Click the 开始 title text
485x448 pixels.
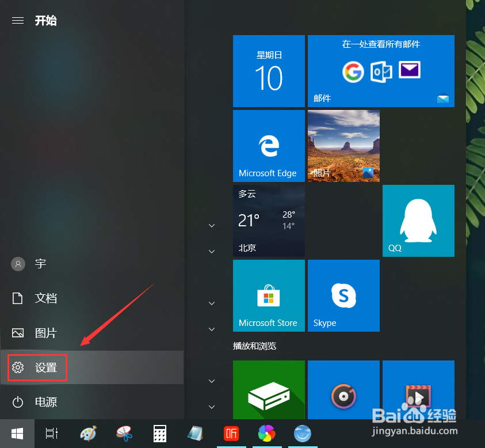(x=46, y=21)
